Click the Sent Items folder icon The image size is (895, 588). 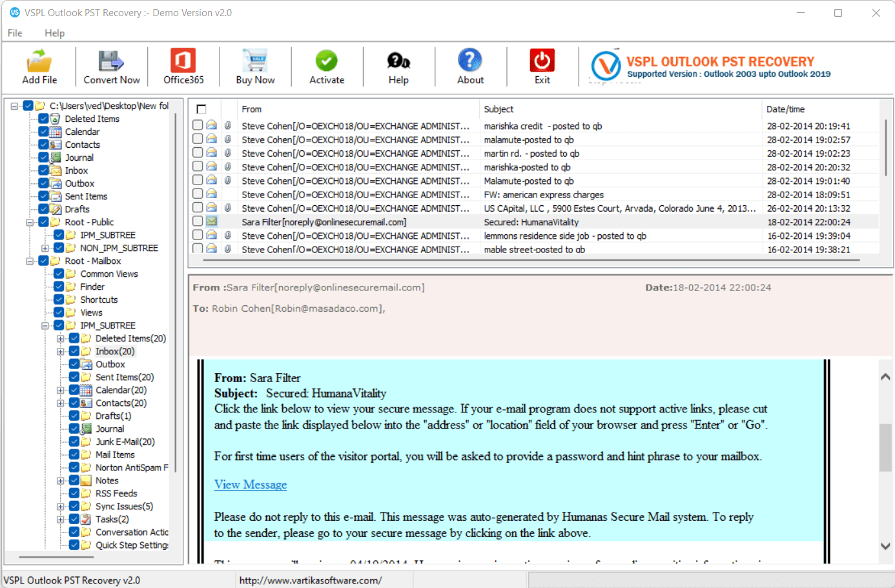56,196
